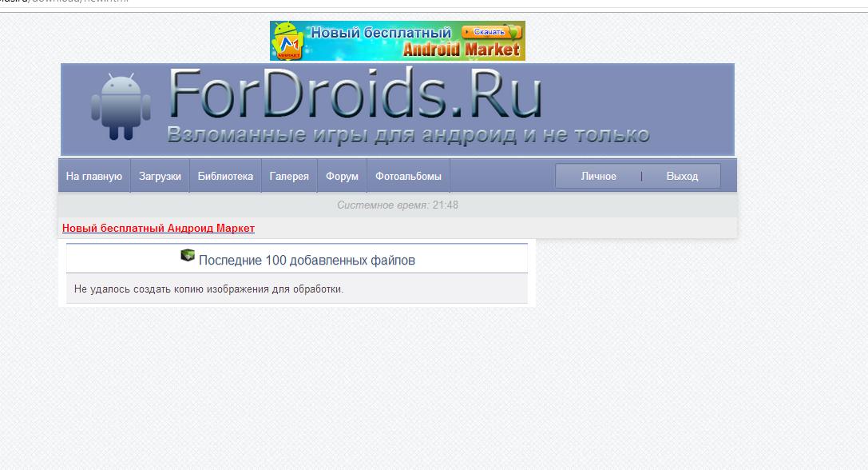This screenshot has width=868, height=470.
Task: Click the Личное button
Action: click(598, 176)
